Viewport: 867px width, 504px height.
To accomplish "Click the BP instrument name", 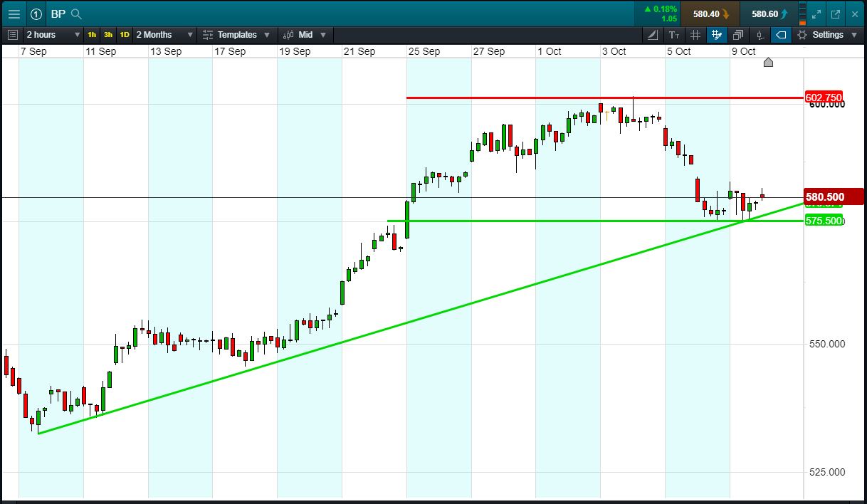I will [x=58, y=14].
